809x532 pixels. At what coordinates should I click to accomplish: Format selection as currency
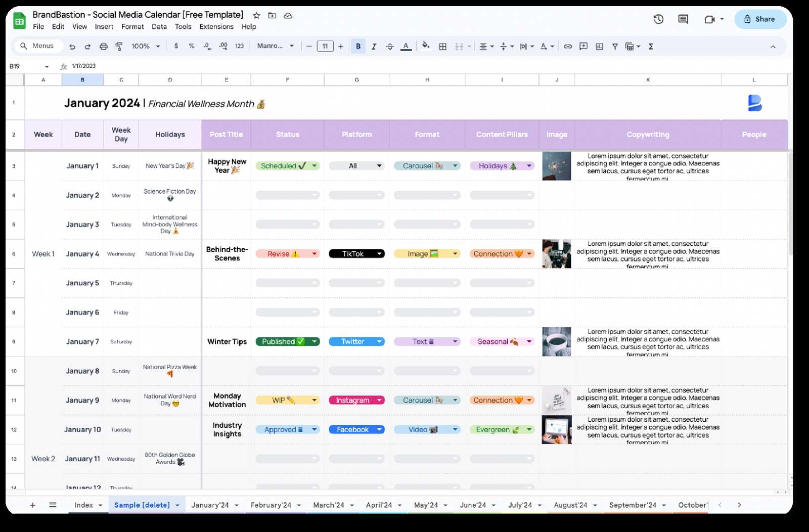pos(176,46)
